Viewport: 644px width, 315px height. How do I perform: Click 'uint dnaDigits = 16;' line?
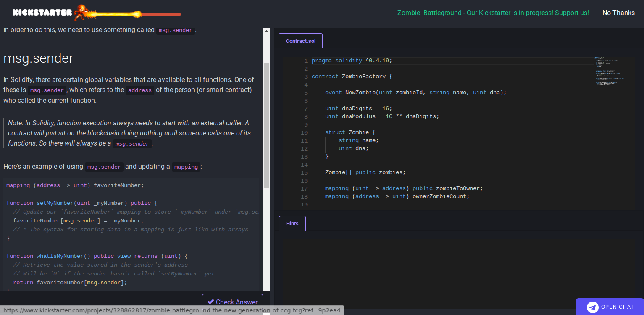tap(358, 109)
